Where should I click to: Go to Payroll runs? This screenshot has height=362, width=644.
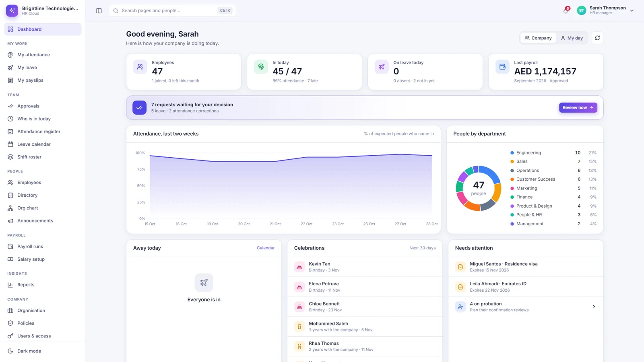[x=43, y=247]
